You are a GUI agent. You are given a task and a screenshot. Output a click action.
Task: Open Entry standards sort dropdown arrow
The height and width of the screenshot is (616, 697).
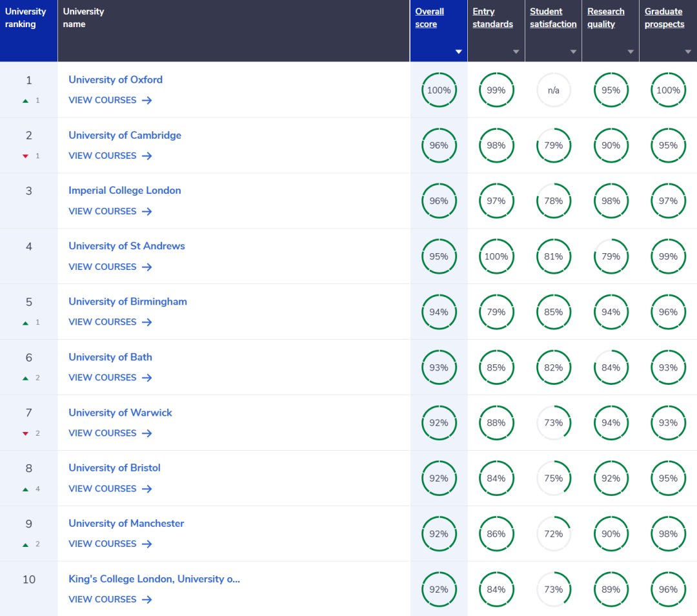(x=516, y=52)
